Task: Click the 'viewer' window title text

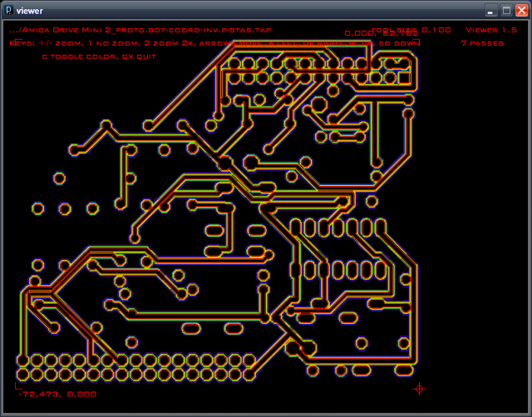Action: point(30,11)
